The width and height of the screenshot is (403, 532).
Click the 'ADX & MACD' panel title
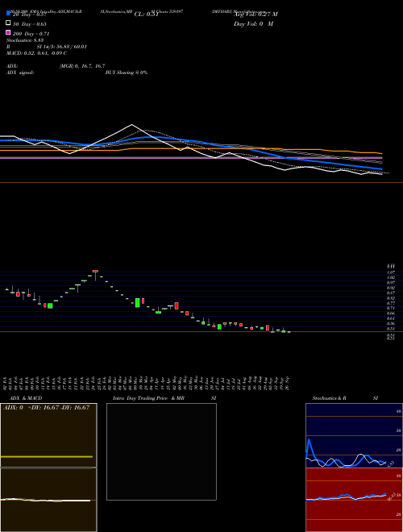(x=26, y=398)
